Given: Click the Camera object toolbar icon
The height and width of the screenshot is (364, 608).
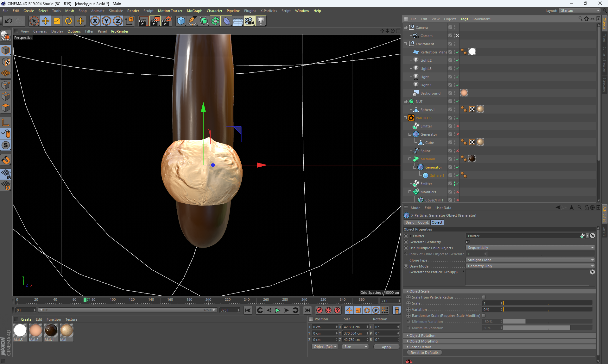Looking at the screenshot, I should pyautogui.click(x=249, y=21).
